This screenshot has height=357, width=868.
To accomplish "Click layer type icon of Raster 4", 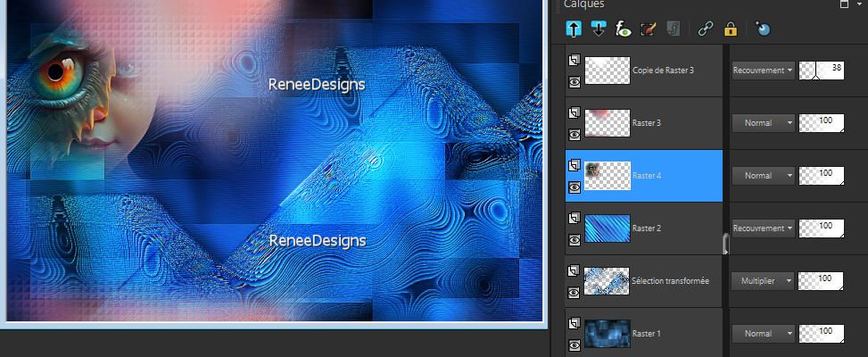I will tap(574, 165).
